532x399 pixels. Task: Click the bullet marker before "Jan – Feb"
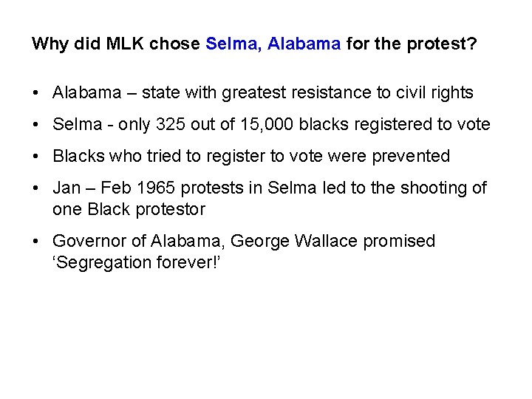pos(35,188)
